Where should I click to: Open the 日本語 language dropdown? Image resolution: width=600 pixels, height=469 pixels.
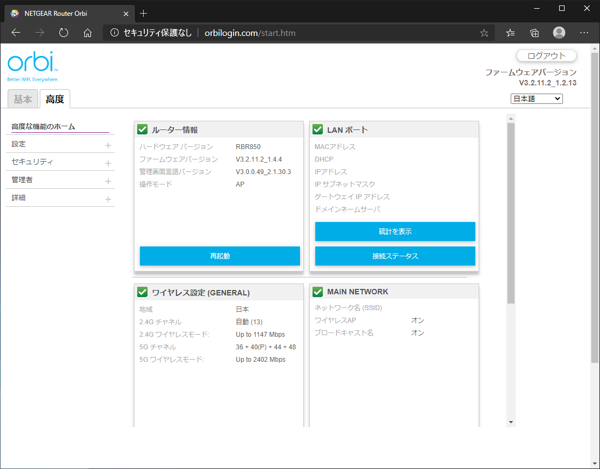point(536,99)
